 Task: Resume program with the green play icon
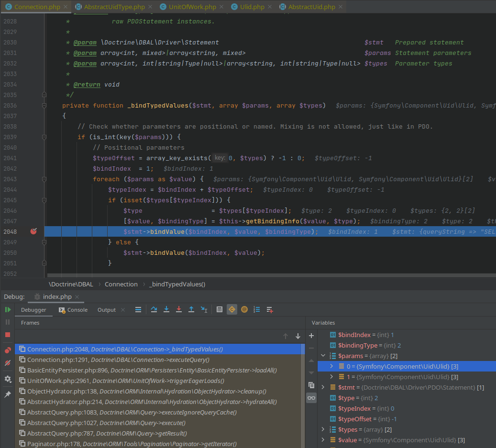(8, 309)
